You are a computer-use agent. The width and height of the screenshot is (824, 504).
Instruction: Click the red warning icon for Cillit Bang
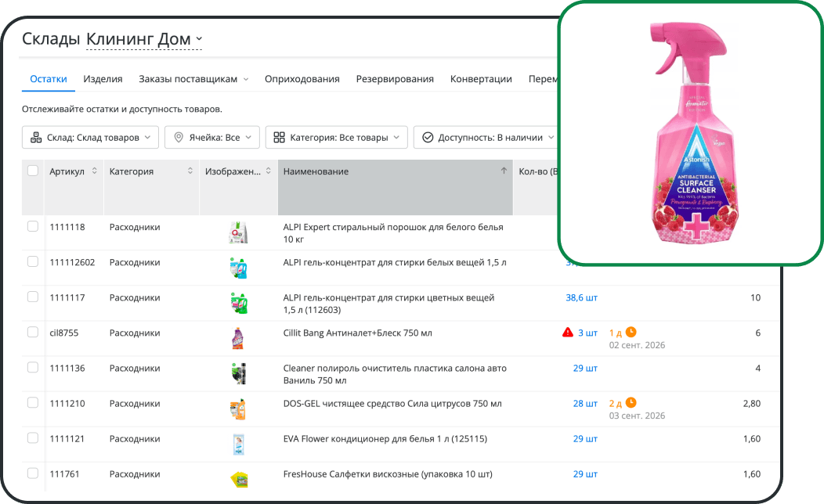coord(568,333)
